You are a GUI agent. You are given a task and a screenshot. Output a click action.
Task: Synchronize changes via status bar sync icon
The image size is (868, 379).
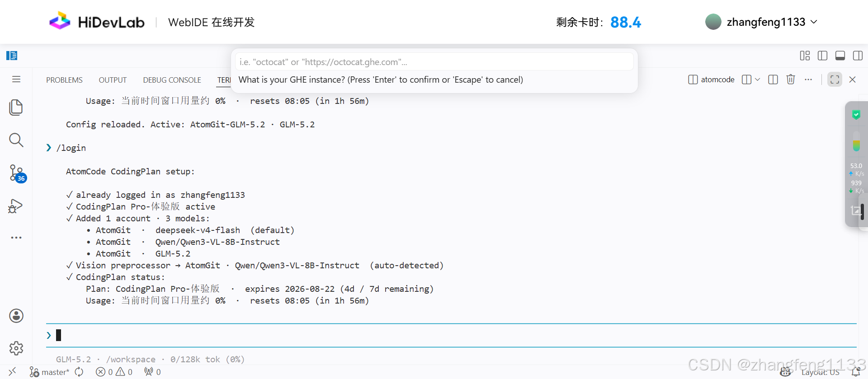click(x=79, y=372)
